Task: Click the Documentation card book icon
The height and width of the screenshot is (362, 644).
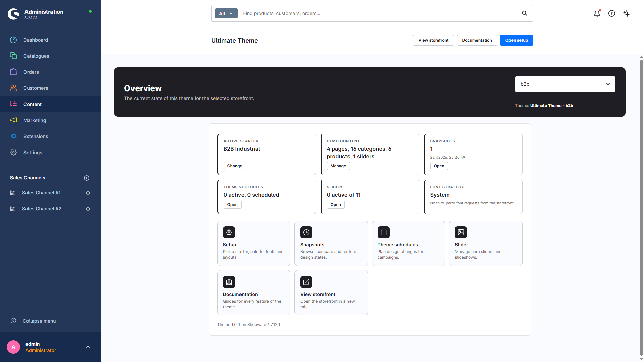Action: click(x=229, y=282)
